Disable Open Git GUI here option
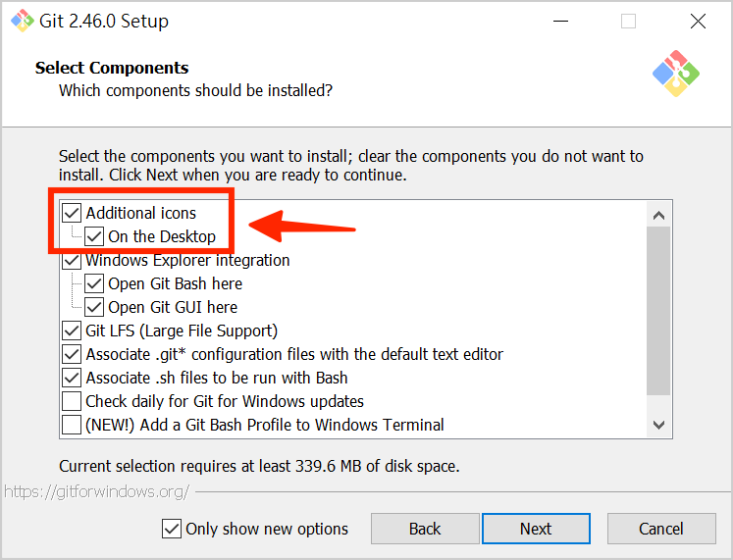This screenshot has height=560, width=733. click(x=94, y=307)
